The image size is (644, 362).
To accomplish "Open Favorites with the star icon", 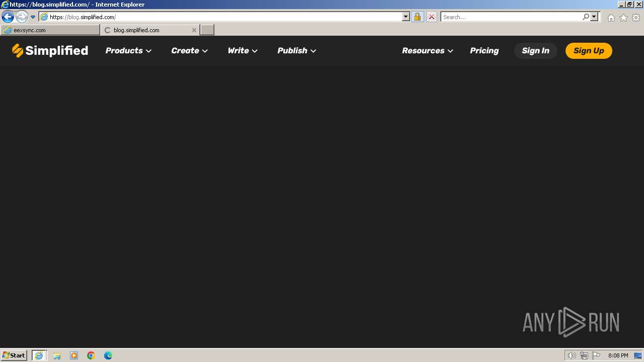I will click(623, 18).
